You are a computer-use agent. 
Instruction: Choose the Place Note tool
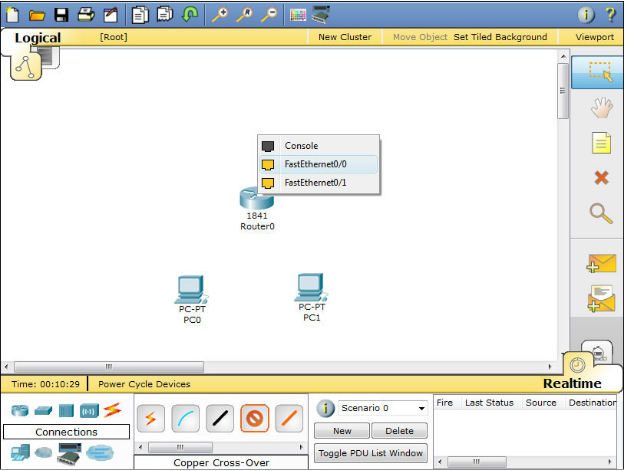pos(600,143)
